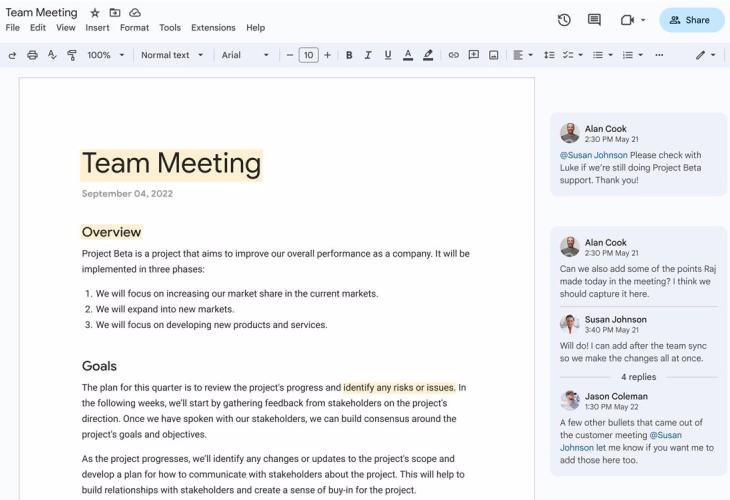Click the Print icon in toolbar
The height and width of the screenshot is (500, 730).
pos(32,55)
